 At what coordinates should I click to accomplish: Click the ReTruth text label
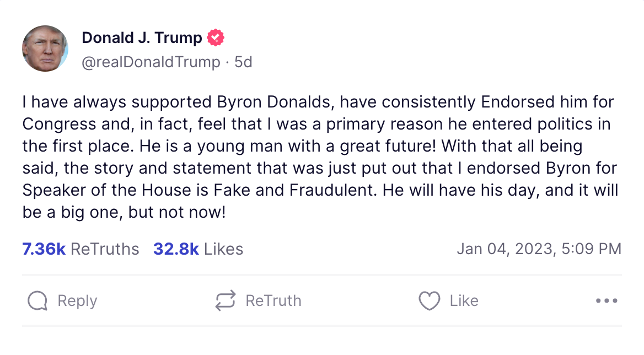[273, 301]
